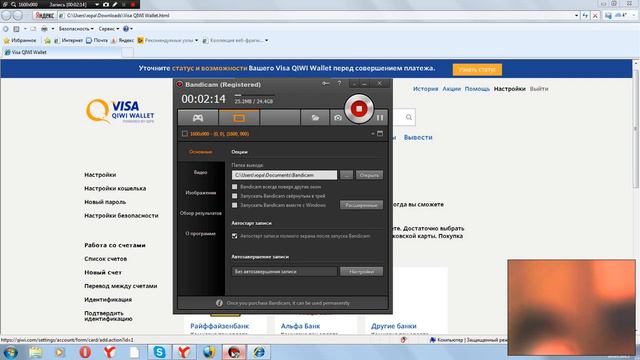Open Новый пароль in left menu
Viewport: 640px width, 360px height.
(105, 202)
